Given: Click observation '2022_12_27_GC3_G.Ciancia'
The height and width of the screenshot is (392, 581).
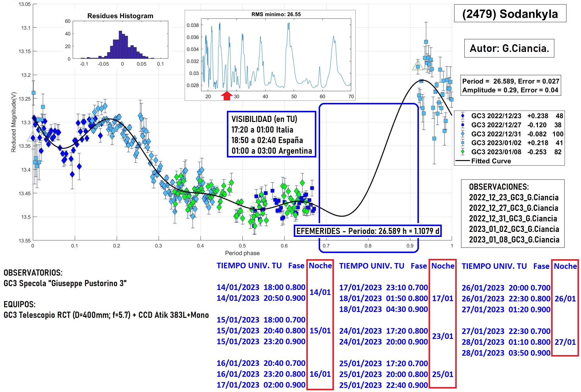Looking at the screenshot, I should 514,208.
